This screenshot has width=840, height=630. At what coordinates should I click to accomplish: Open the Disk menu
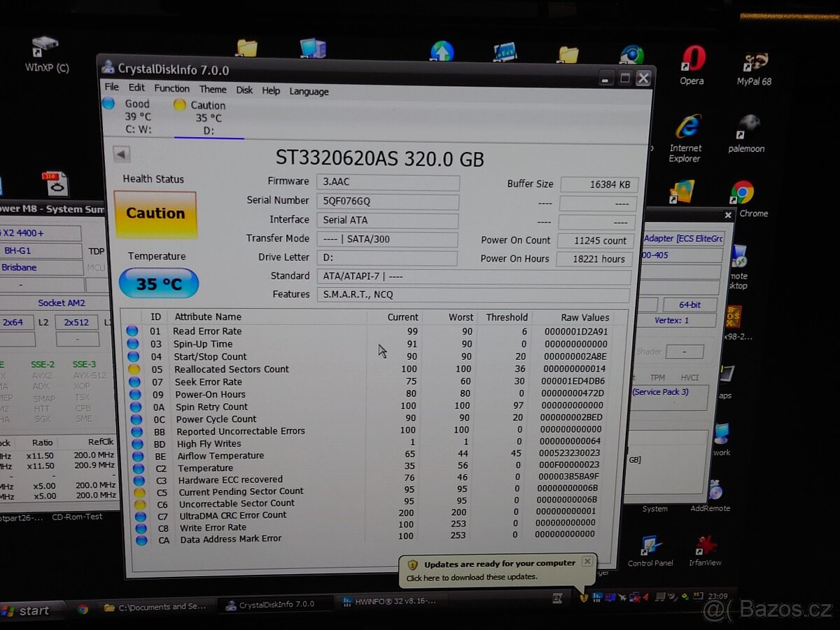tap(244, 91)
